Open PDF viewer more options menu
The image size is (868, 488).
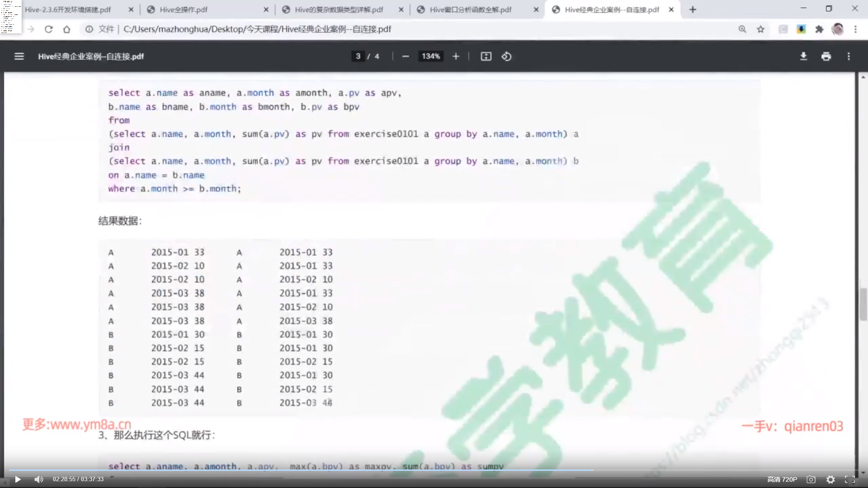pos(849,56)
